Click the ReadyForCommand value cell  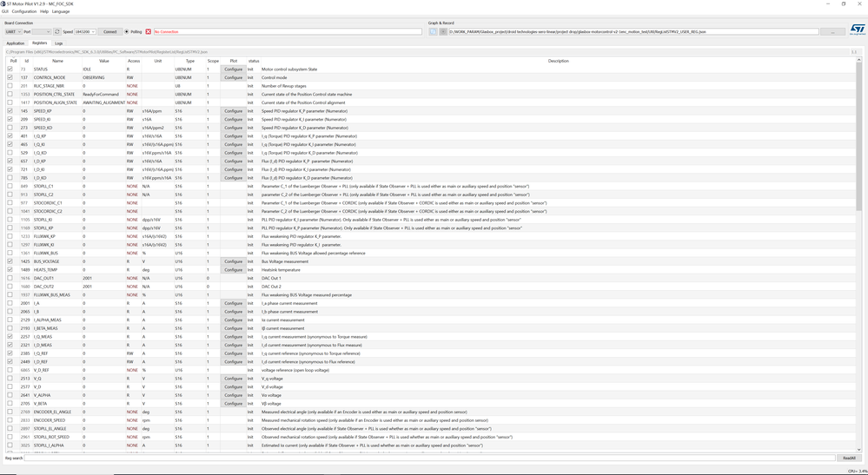coord(101,94)
